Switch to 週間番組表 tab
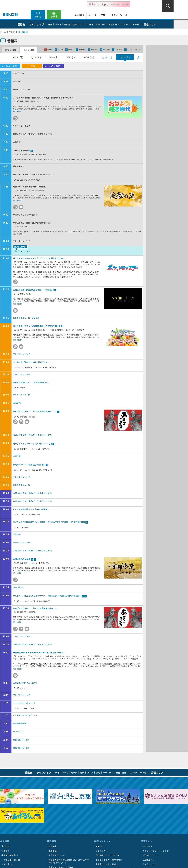 (x=10, y=50)
